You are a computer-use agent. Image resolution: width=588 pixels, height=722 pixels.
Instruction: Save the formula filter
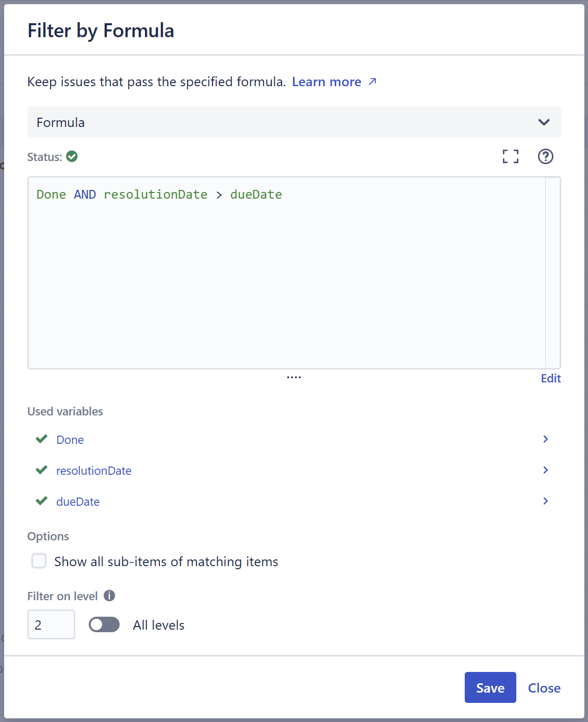click(489, 687)
